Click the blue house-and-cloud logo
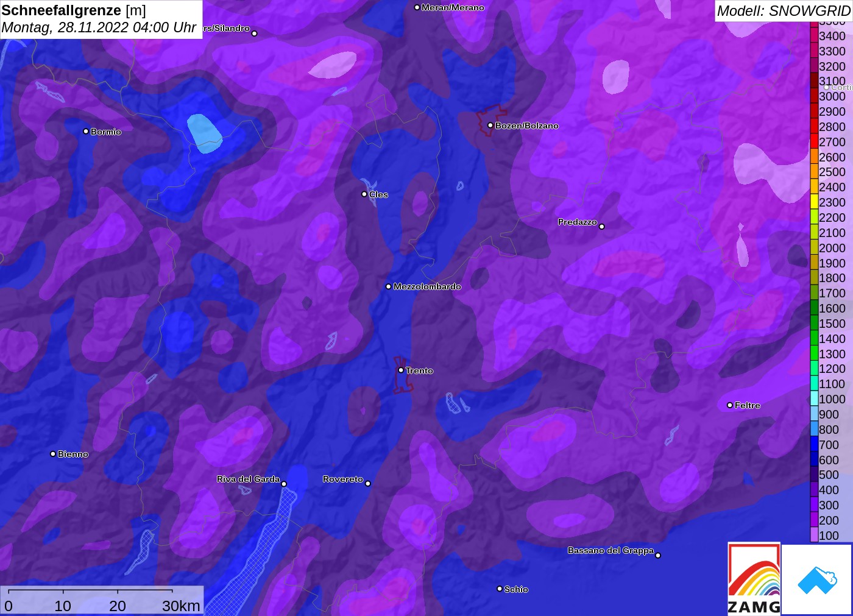The width and height of the screenshot is (853, 616). [x=817, y=579]
